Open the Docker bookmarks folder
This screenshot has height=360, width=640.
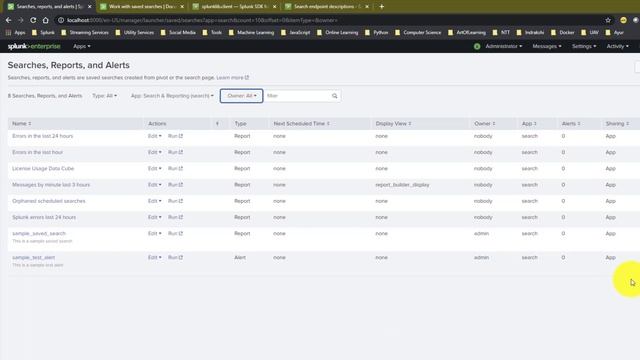(563, 32)
